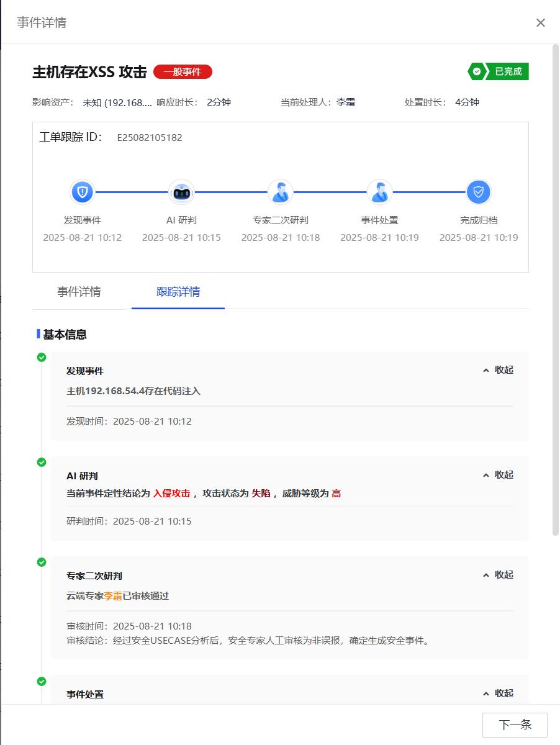Click green check beside 专家二次研判 card
The image size is (560, 745).
[x=42, y=562]
